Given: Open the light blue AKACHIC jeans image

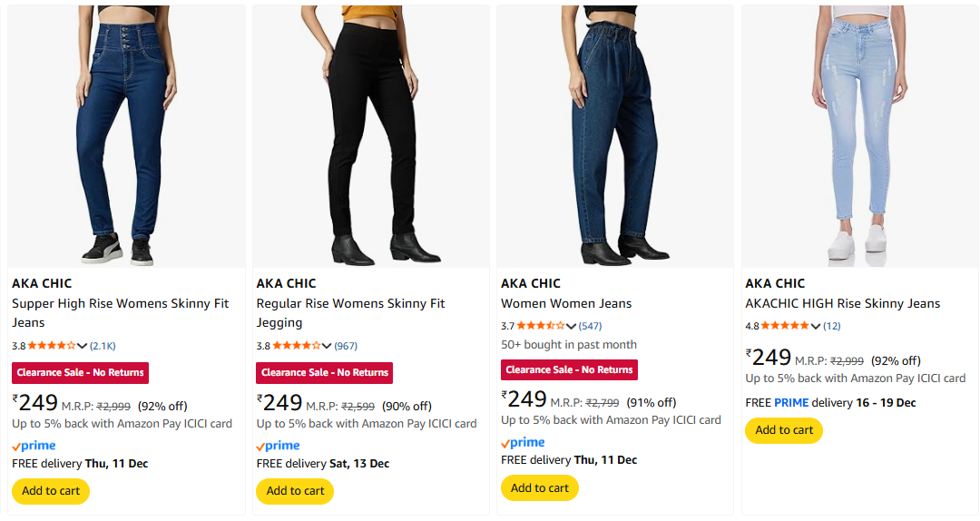Looking at the screenshot, I should [859, 136].
